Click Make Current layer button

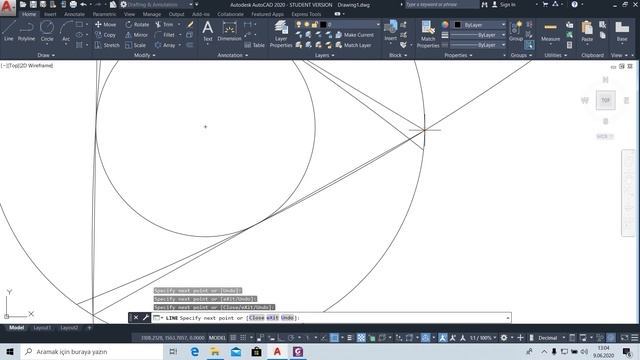355,35
